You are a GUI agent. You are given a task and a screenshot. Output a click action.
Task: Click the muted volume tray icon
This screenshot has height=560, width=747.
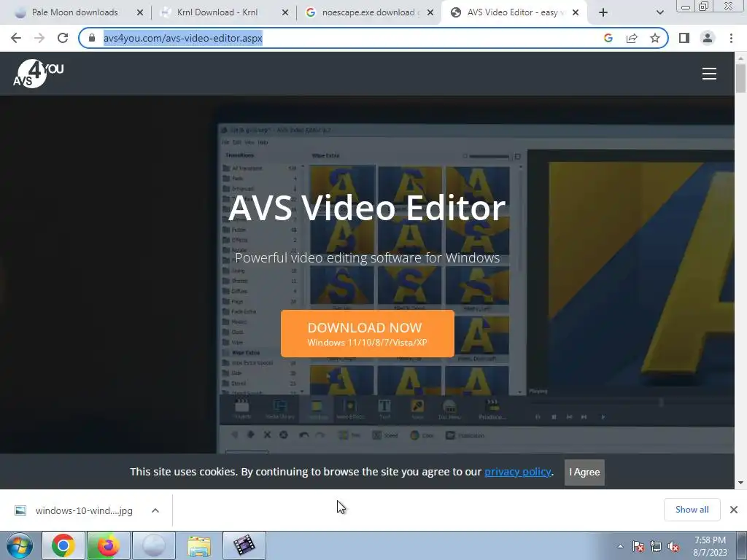pos(673,546)
